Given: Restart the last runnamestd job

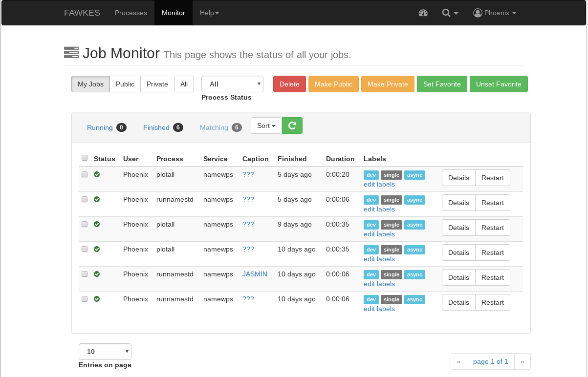Looking at the screenshot, I should point(493,302).
